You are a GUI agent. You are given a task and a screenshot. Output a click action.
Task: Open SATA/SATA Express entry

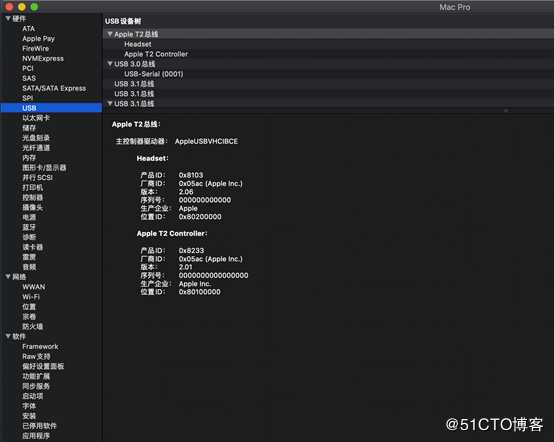pos(54,88)
